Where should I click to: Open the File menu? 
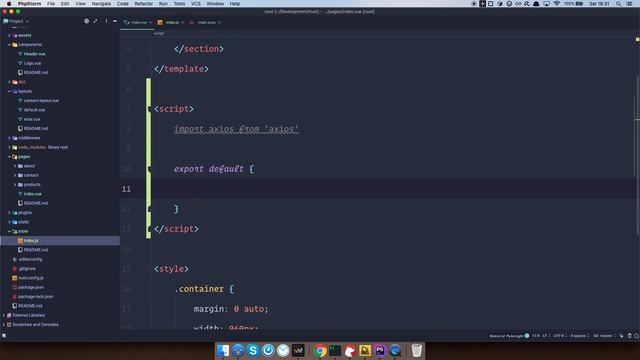(x=51, y=4)
